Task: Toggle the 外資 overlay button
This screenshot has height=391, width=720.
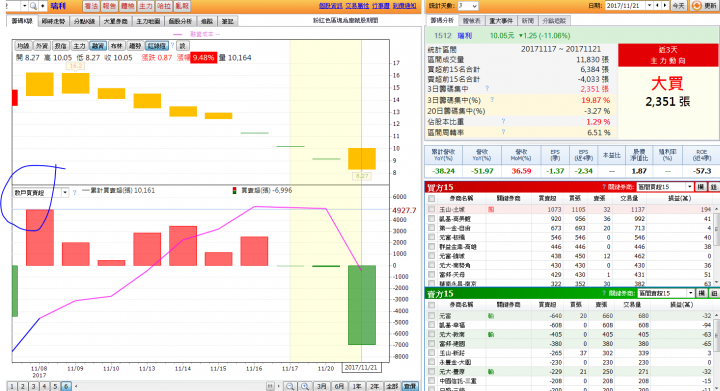Action: coord(42,45)
